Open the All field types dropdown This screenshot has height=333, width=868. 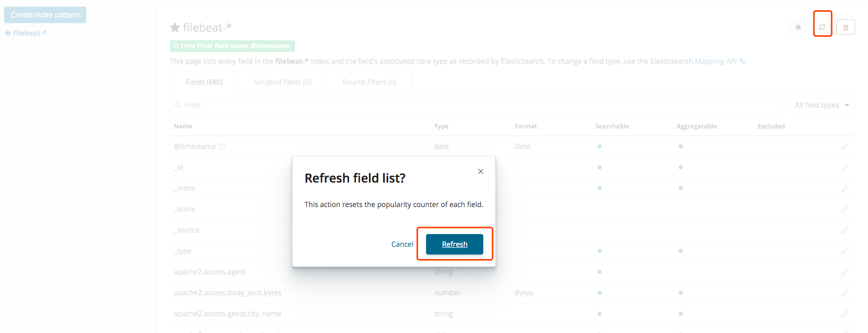(822, 105)
